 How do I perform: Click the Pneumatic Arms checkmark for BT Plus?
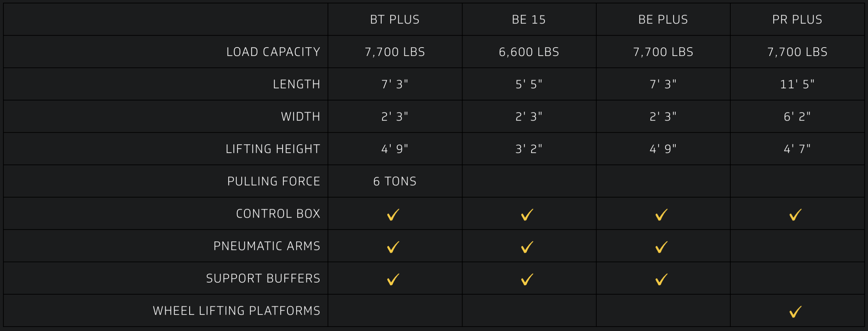(393, 247)
